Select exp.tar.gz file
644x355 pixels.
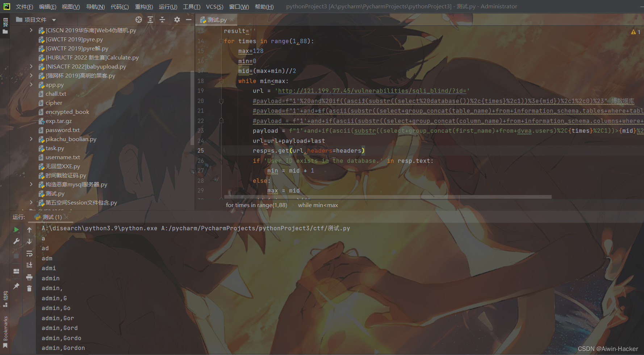coord(55,121)
